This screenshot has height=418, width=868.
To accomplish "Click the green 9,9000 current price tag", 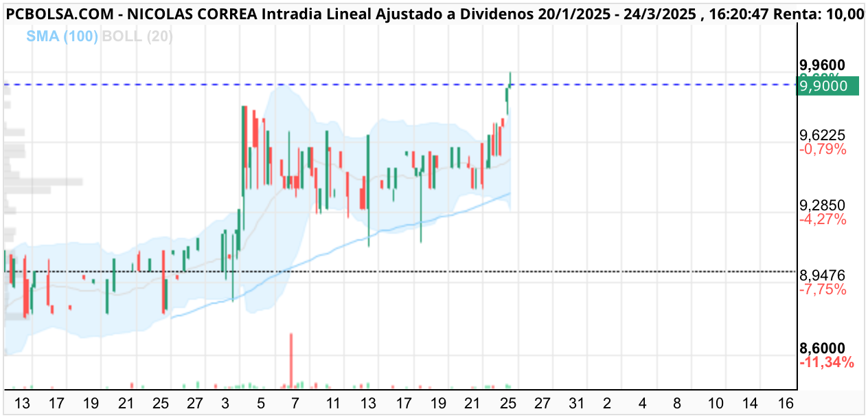I will point(829,86).
